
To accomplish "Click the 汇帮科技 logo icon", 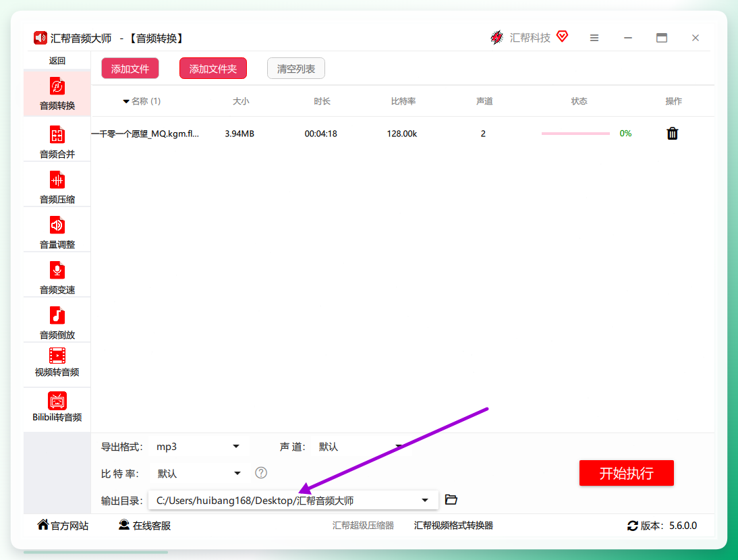I will [497, 37].
